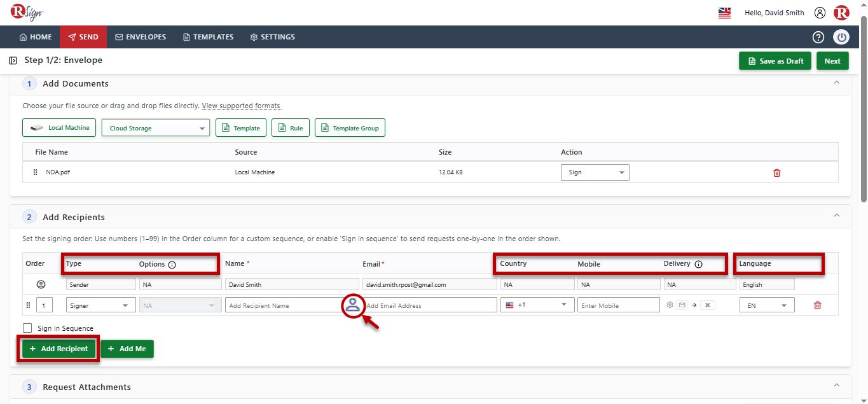Viewport: 868px width, 404px height.
Task: Toggle the sidebar panel icon beside Step 1/2
Action: 13,60
